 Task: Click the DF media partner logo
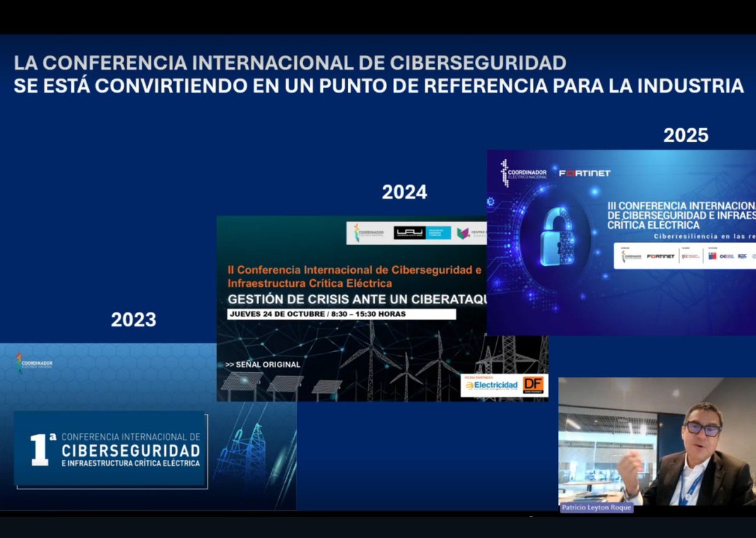533,383
